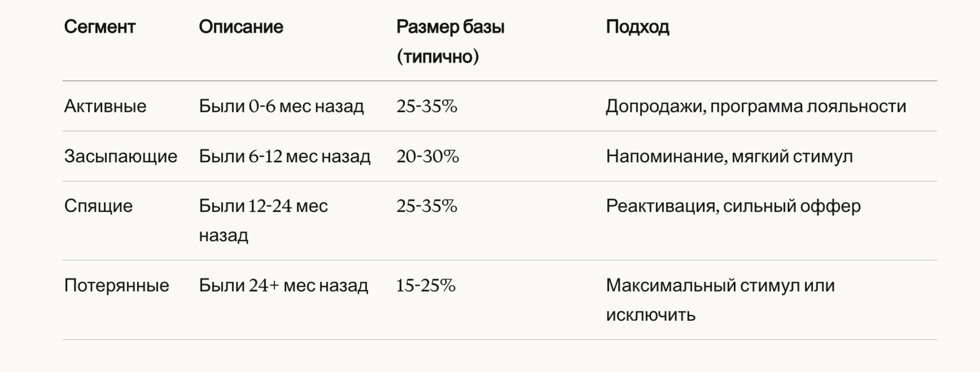The height and width of the screenshot is (372, 980).
Task: Click Напоминание, мягкий стимул text
Action: pyautogui.click(x=729, y=156)
